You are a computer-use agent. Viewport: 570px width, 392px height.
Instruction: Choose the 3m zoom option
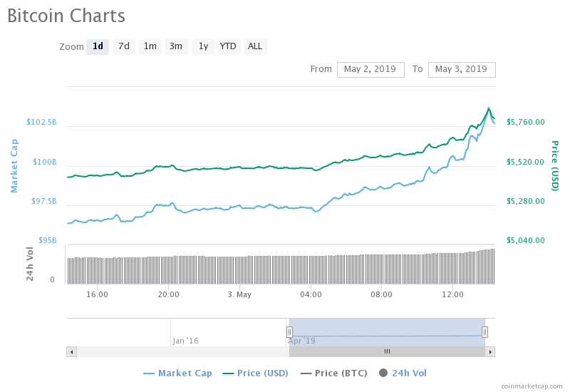[176, 47]
